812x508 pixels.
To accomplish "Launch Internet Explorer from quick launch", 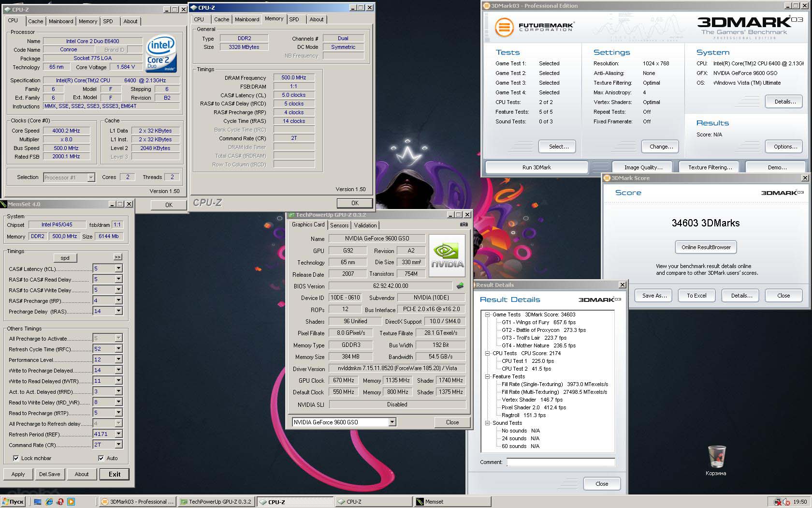I will click(49, 502).
